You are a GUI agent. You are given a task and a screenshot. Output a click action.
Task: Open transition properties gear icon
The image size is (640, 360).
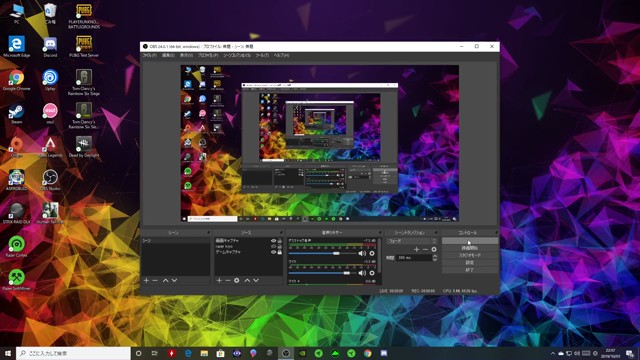point(434,249)
